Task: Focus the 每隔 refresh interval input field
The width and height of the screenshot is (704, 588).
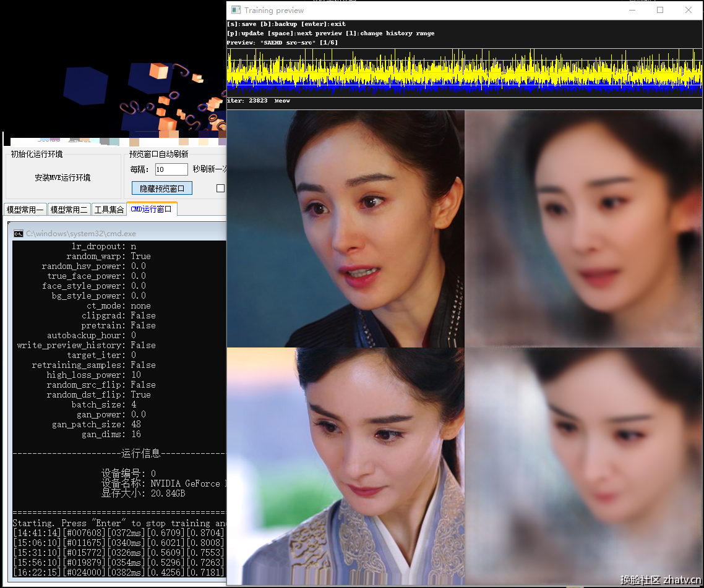Action: click(171, 169)
